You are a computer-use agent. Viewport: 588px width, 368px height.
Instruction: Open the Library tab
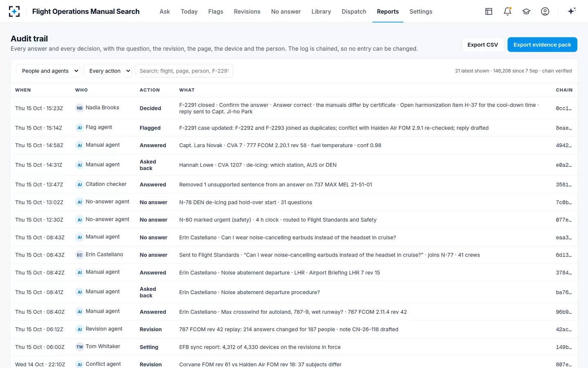tap(321, 11)
